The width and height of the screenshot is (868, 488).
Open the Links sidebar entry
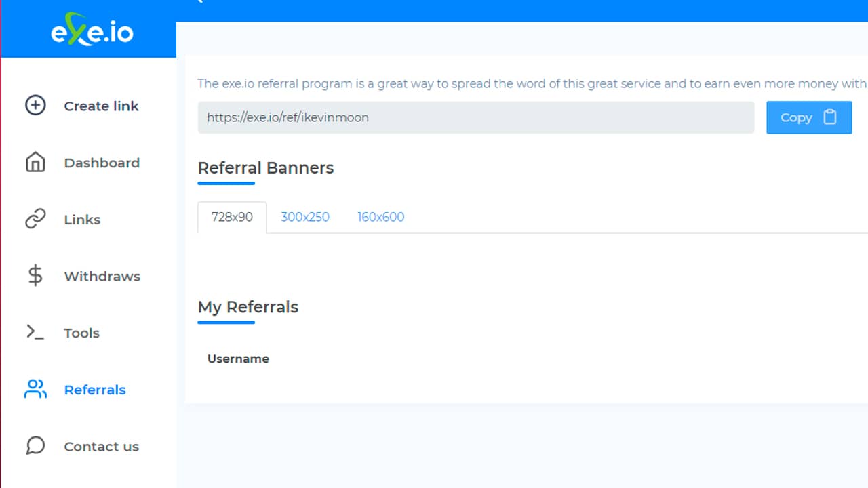pyautogui.click(x=82, y=220)
